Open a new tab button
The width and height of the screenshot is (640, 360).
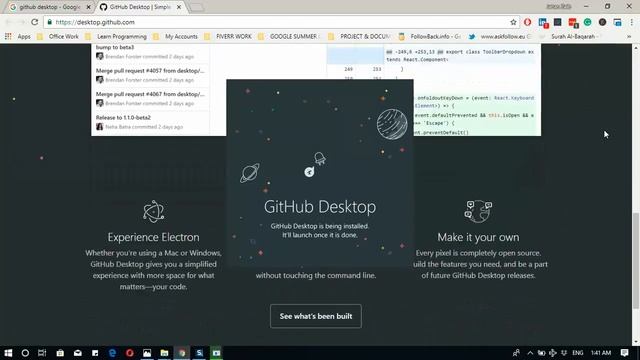pos(197,7)
